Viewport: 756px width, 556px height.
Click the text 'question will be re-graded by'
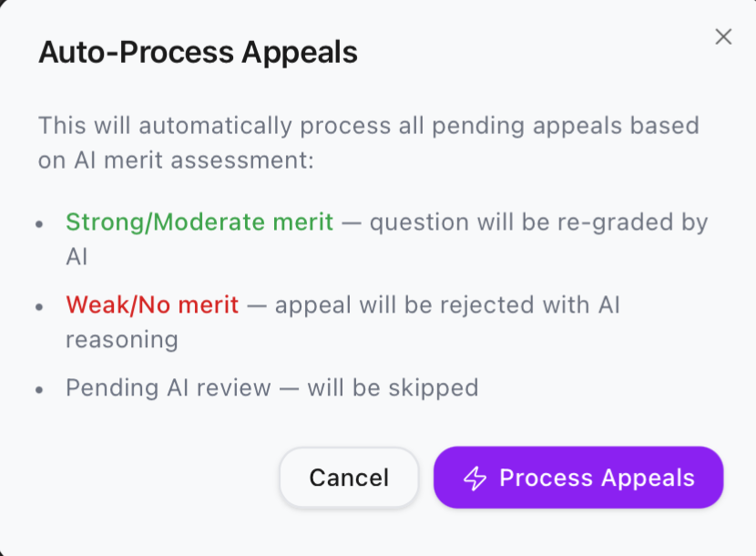click(x=538, y=221)
